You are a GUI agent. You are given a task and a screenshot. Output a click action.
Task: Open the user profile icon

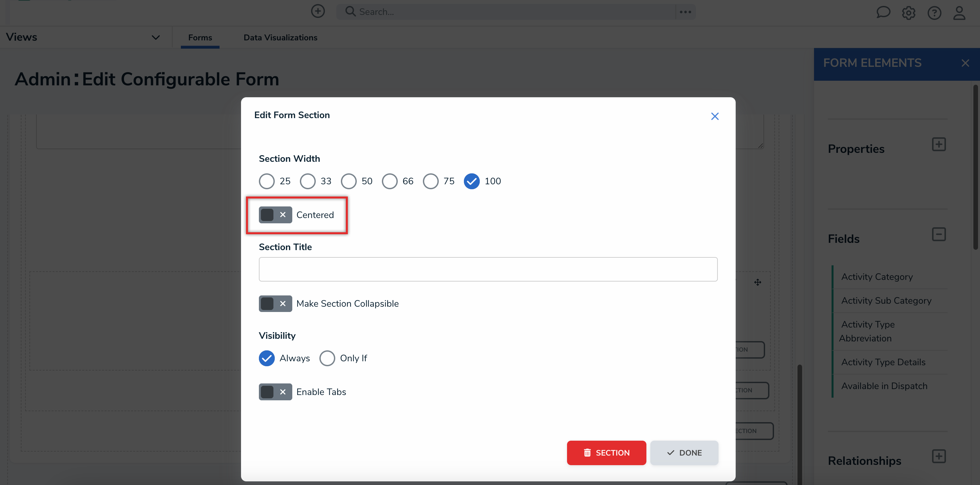tap(959, 13)
